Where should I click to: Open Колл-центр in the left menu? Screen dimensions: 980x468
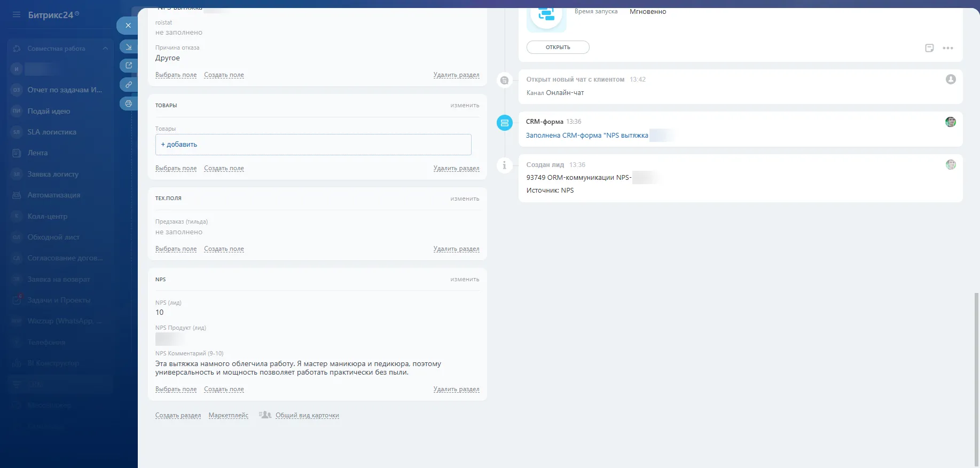click(48, 217)
